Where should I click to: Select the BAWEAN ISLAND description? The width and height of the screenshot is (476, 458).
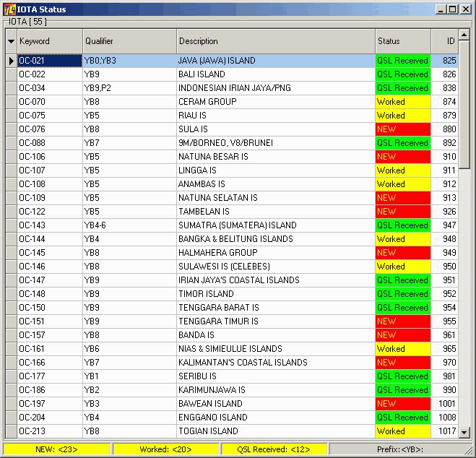pyautogui.click(x=276, y=404)
